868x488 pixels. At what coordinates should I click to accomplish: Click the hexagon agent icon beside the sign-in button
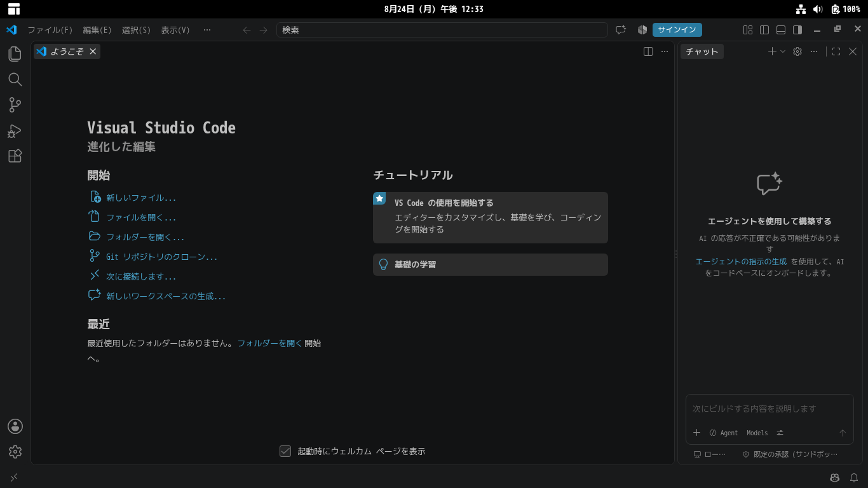642,30
